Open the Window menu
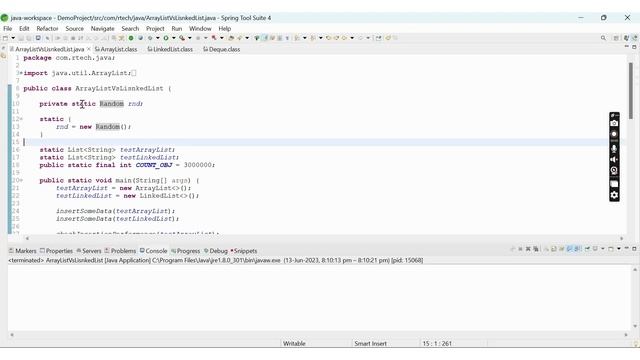This screenshot has width=640, height=360. pyautogui.click(x=200, y=29)
